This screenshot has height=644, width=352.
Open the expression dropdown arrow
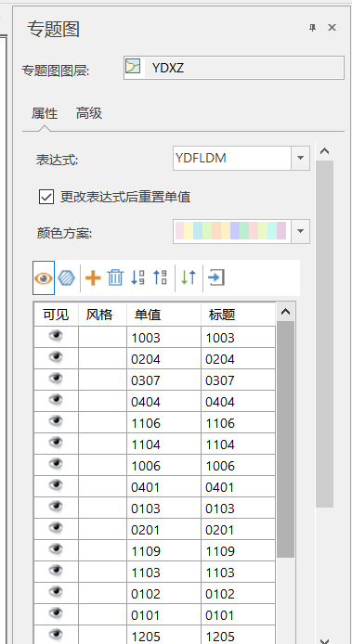[301, 158]
